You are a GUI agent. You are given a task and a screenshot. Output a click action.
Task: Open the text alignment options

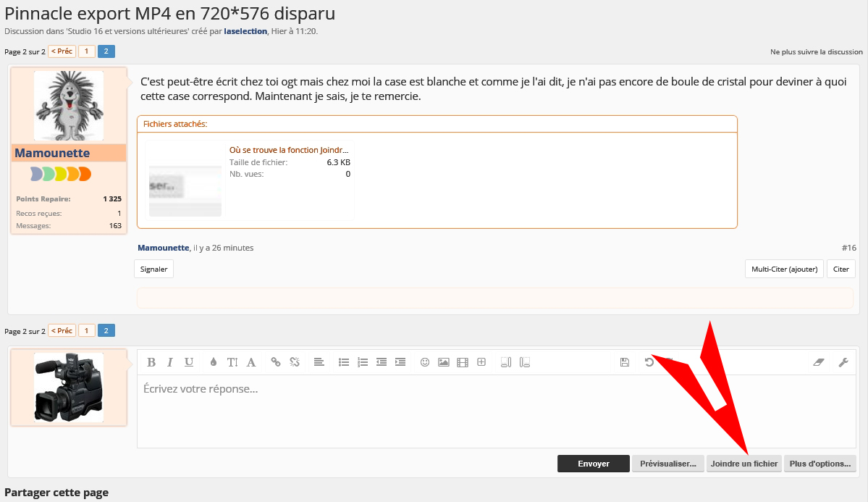(319, 362)
